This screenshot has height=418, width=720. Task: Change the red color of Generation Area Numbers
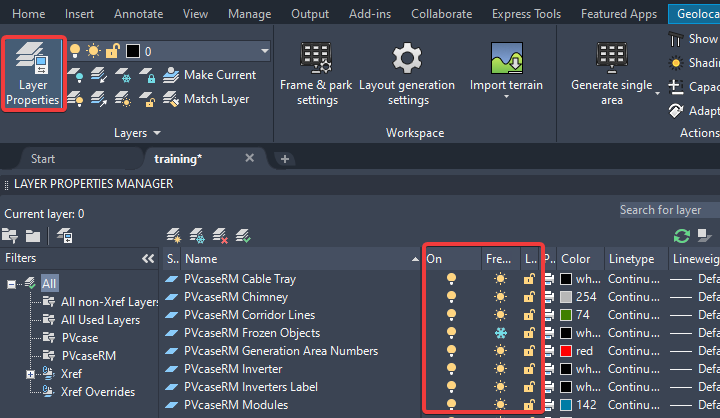coord(566,351)
